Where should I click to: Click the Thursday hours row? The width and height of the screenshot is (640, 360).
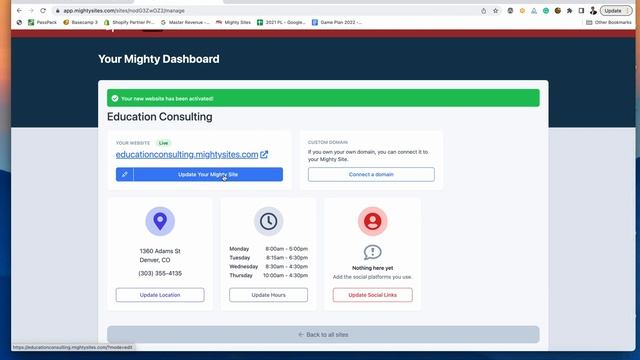point(268,276)
